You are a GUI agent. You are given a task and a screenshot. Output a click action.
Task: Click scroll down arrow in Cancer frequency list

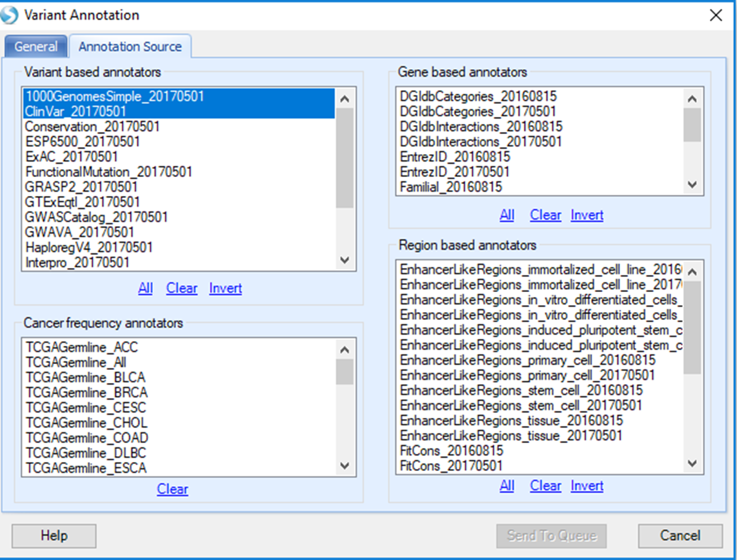tap(345, 466)
